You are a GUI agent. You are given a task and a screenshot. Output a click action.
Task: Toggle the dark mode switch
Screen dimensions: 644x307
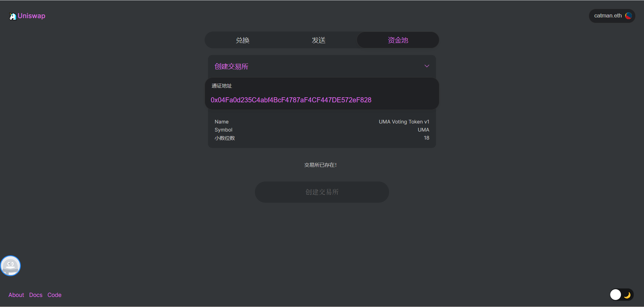coord(621,295)
